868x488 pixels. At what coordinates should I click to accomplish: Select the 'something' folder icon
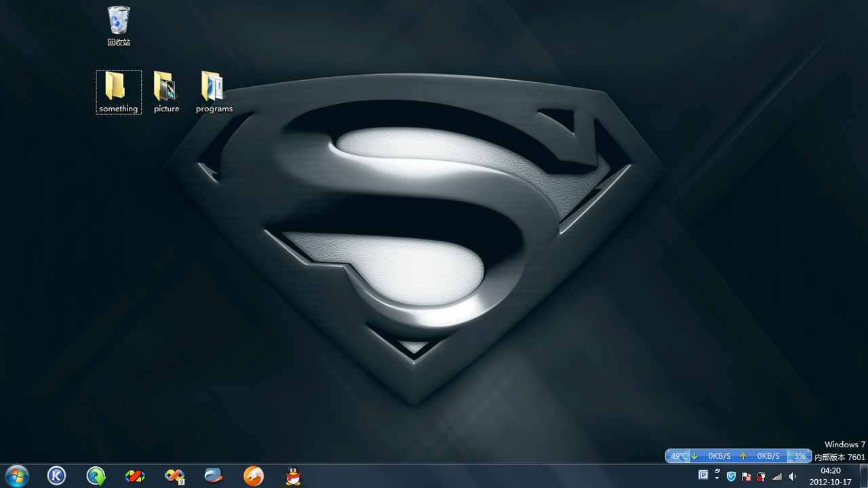pyautogui.click(x=119, y=92)
